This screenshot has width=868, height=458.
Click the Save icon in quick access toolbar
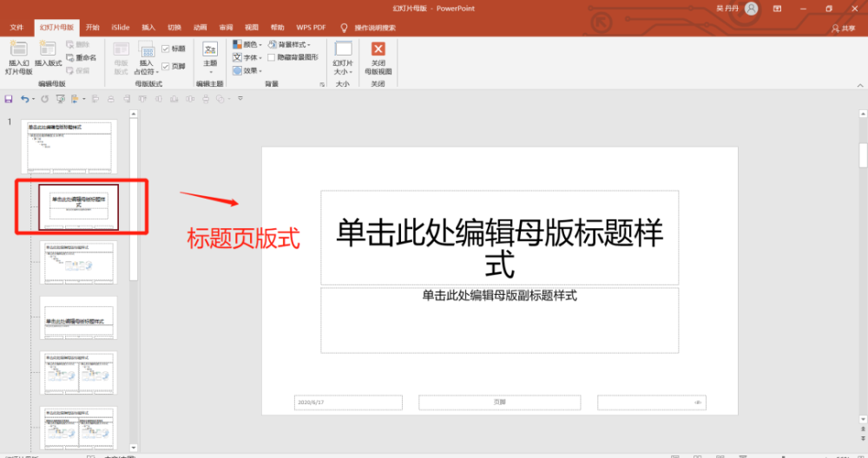pos(9,99)
